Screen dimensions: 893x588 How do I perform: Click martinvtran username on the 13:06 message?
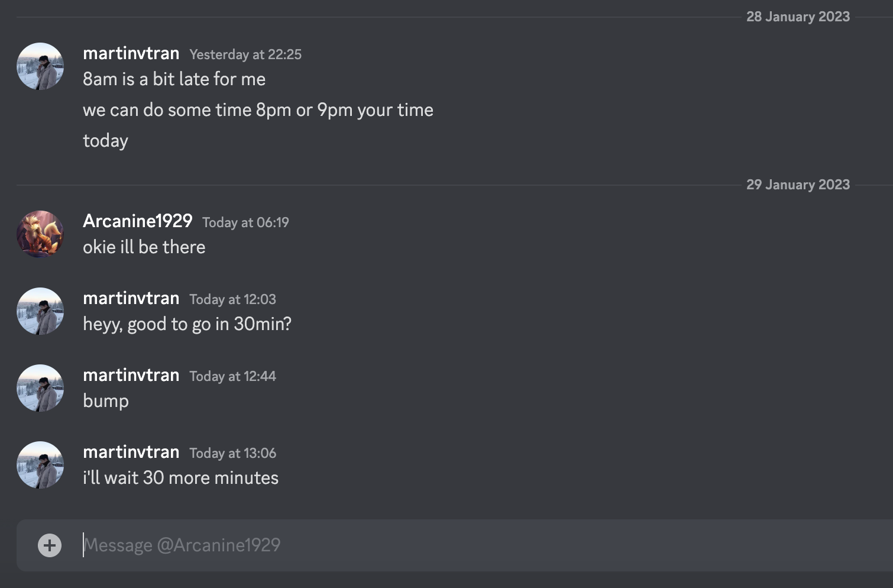(x=131, y=452)
